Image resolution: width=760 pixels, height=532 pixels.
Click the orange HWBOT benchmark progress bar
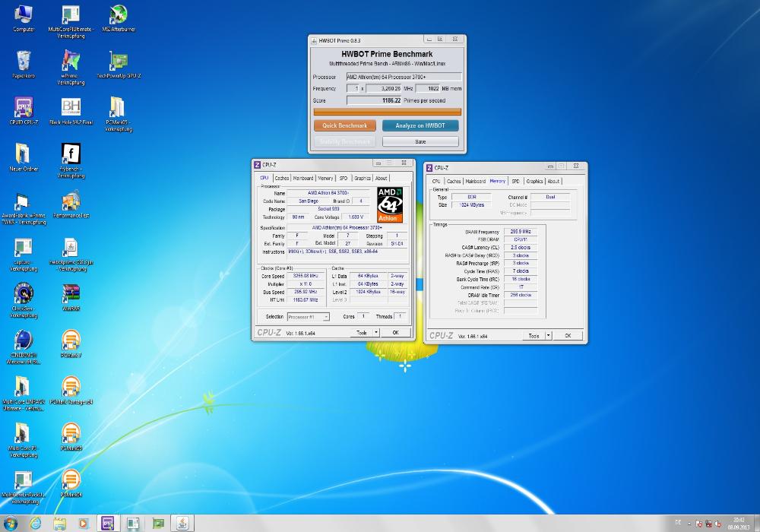388,112
